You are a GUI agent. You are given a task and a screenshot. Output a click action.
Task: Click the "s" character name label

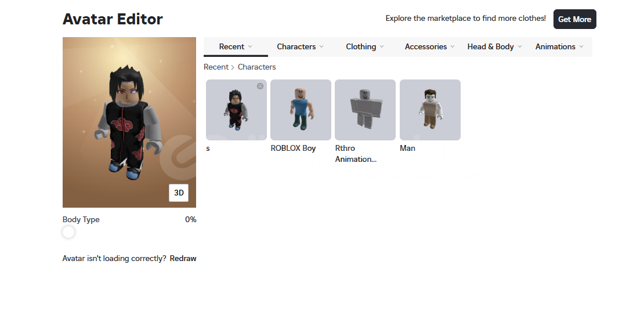pyautogui.click(x=208, y=149)
